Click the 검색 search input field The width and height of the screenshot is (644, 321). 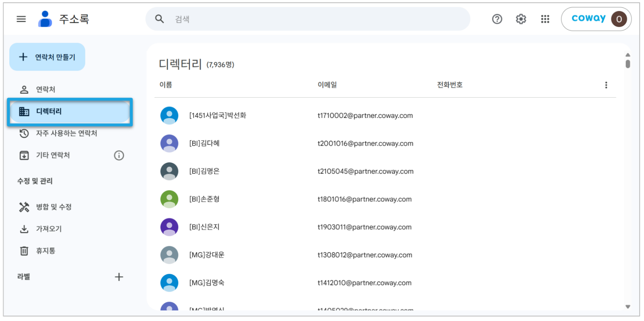319,19
